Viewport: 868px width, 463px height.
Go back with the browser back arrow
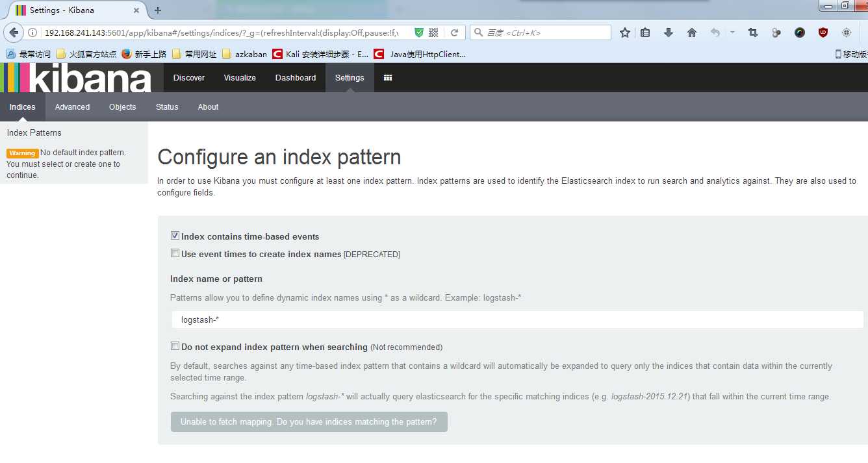tap(13, 32)
